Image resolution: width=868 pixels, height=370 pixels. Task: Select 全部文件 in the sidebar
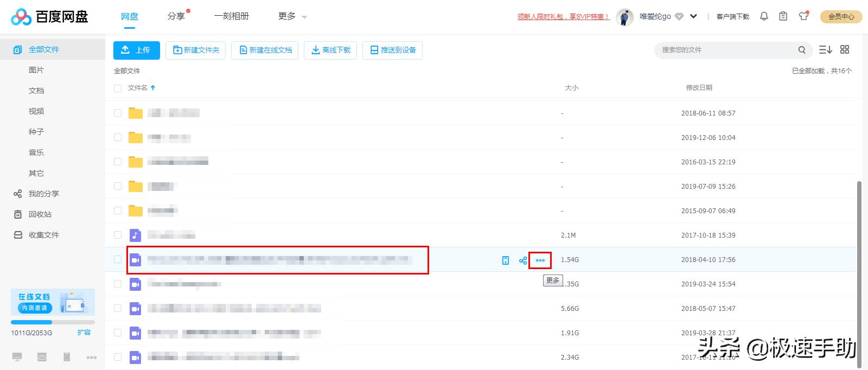click(53, 49)
